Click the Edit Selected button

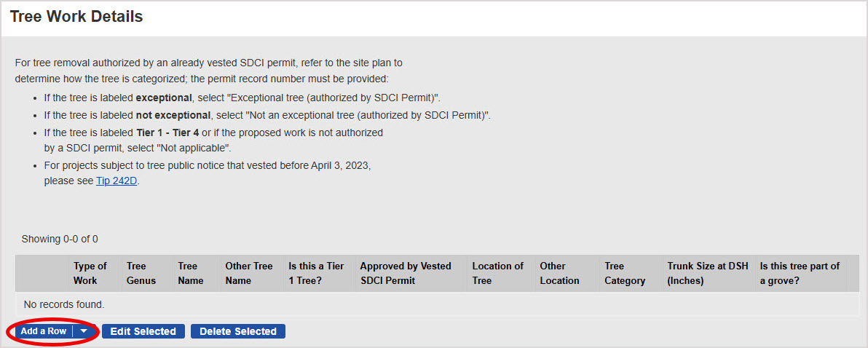143,331
